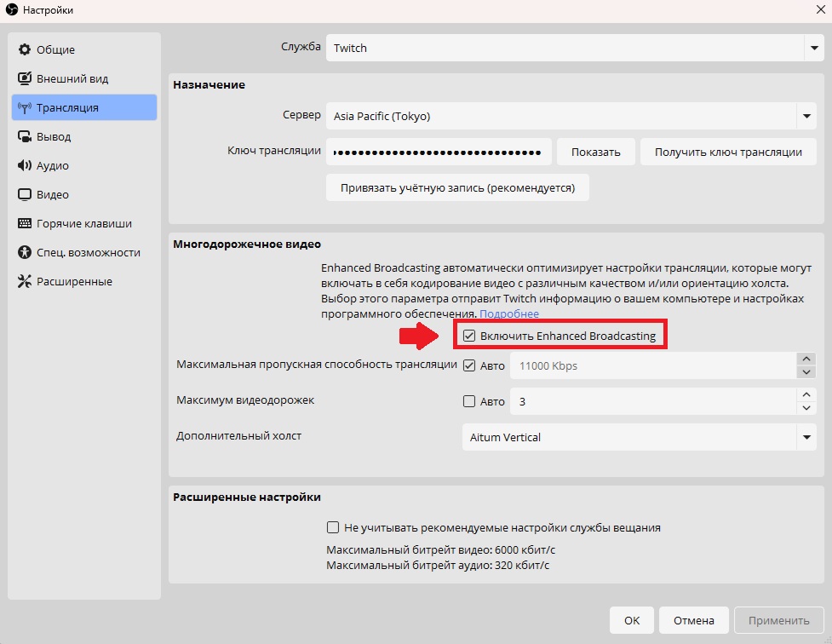
Task: Click Получить ключ трансляции button
Action: 728,152
